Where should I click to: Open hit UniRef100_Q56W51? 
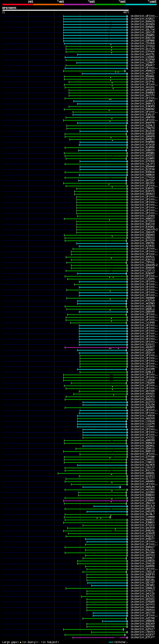coord(143,35)
